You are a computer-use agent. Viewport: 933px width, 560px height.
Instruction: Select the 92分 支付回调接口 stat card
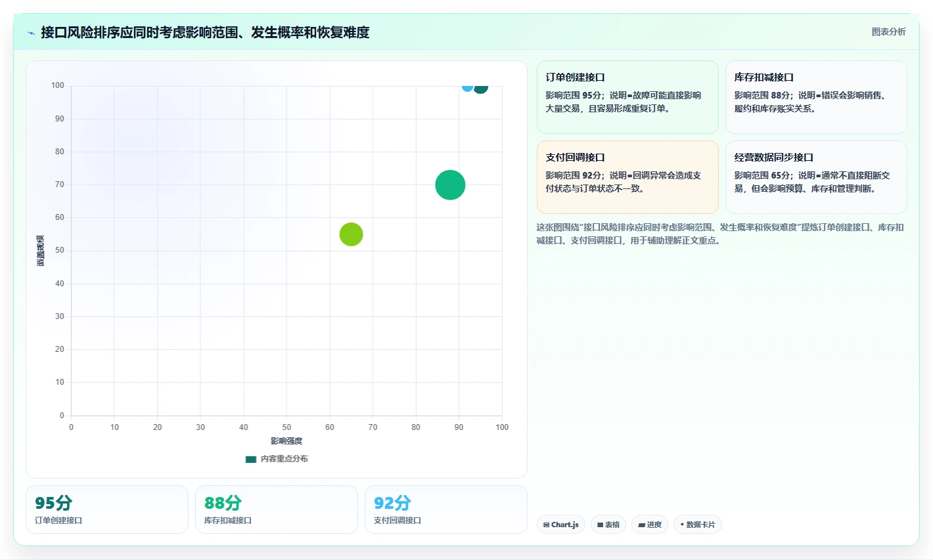click(x=446, y=509)
